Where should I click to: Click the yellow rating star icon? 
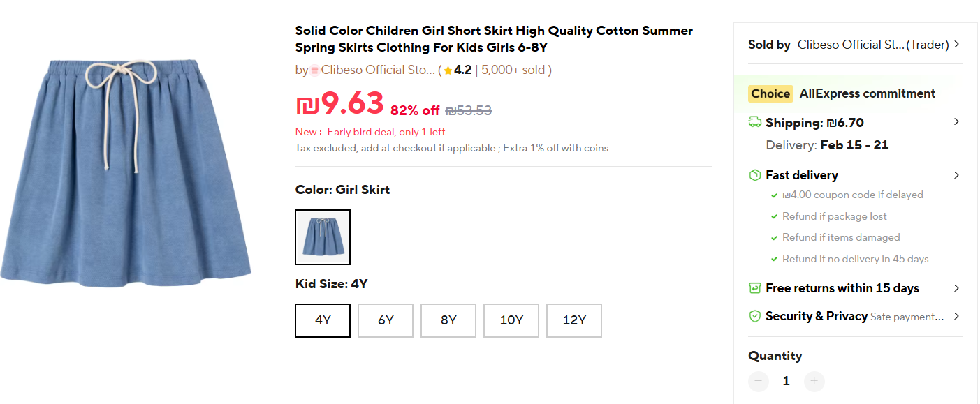(448, 70)
